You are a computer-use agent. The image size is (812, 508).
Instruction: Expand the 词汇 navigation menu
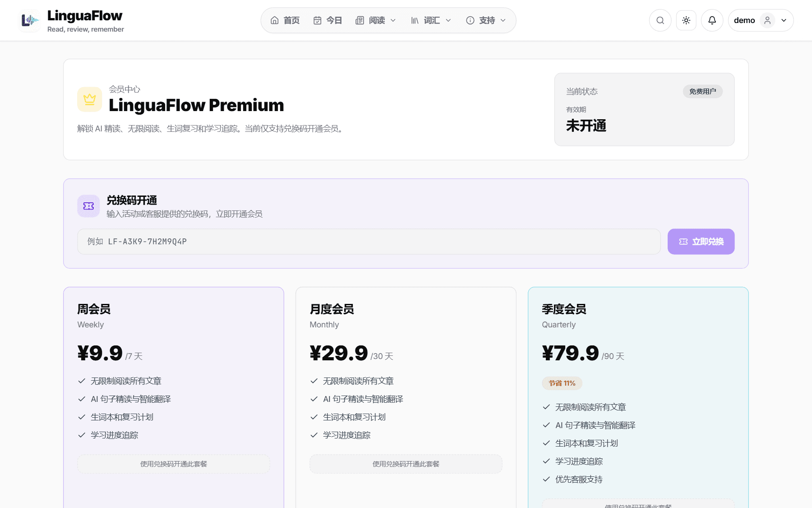point(431,20)
